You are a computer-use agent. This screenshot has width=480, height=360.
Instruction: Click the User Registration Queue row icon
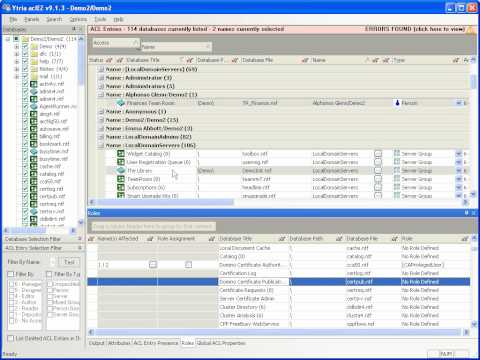pyautogui.click(x=121, y=162)
